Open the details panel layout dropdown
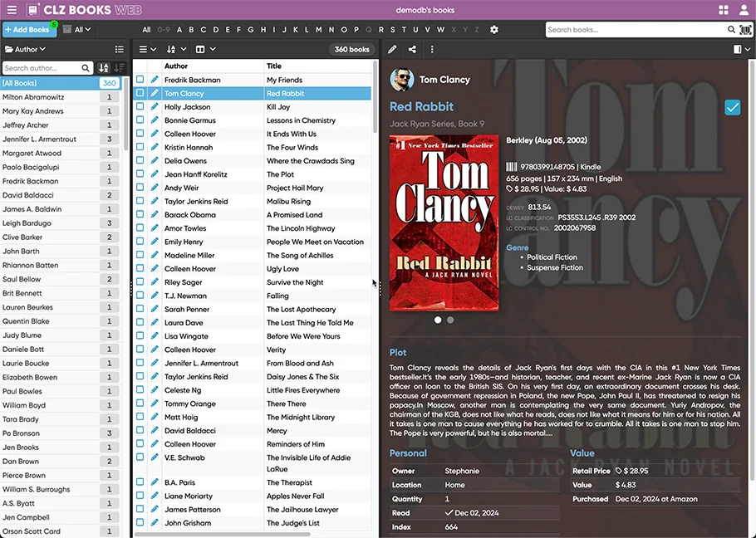This screenshot has height=538, width=756. [742, 49]
